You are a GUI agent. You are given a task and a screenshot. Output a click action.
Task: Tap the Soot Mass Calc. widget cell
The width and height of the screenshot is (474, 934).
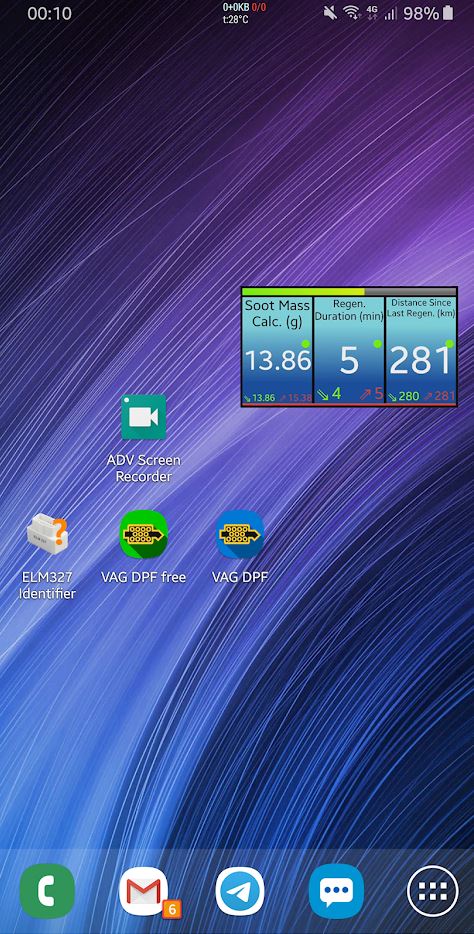[277, 350]
